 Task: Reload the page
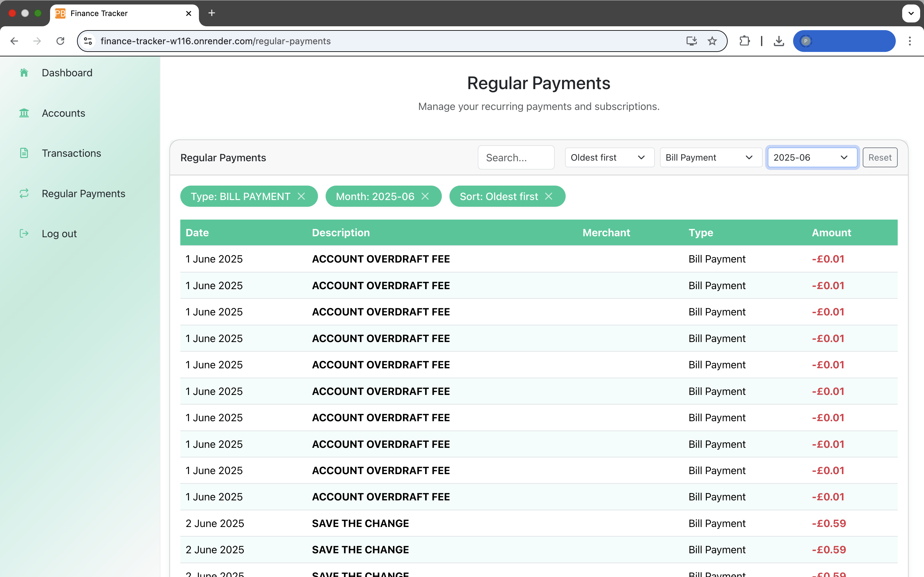point(60,41)
